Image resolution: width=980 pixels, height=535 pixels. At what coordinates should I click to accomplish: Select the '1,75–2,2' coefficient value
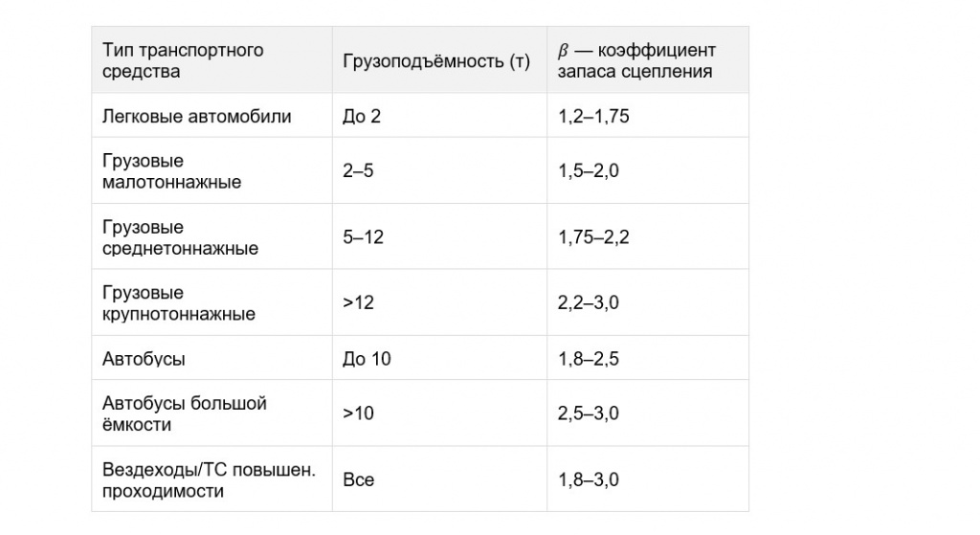[593, 237]
